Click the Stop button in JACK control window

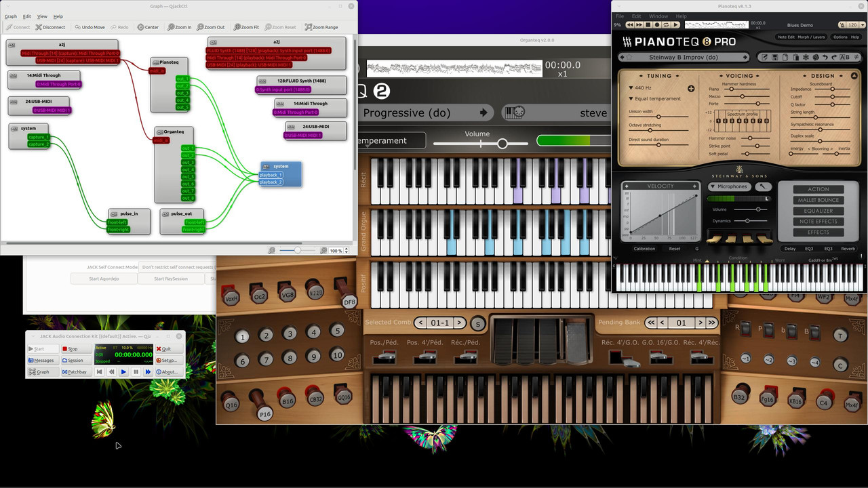(77, 348)
